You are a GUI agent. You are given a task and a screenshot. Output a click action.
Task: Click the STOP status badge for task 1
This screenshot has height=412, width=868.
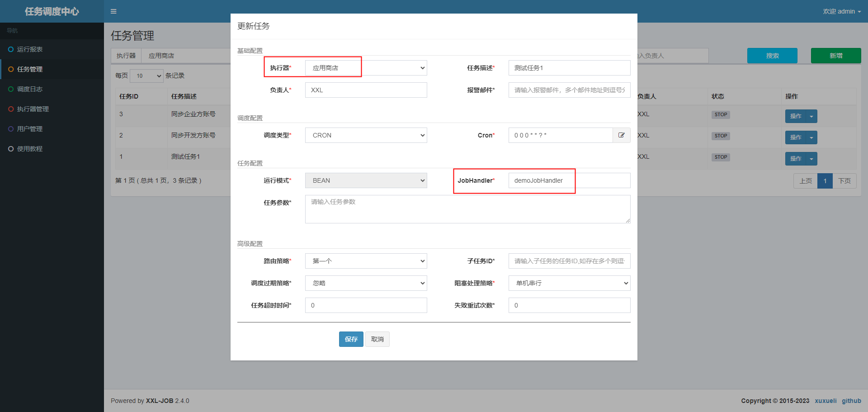721,157
